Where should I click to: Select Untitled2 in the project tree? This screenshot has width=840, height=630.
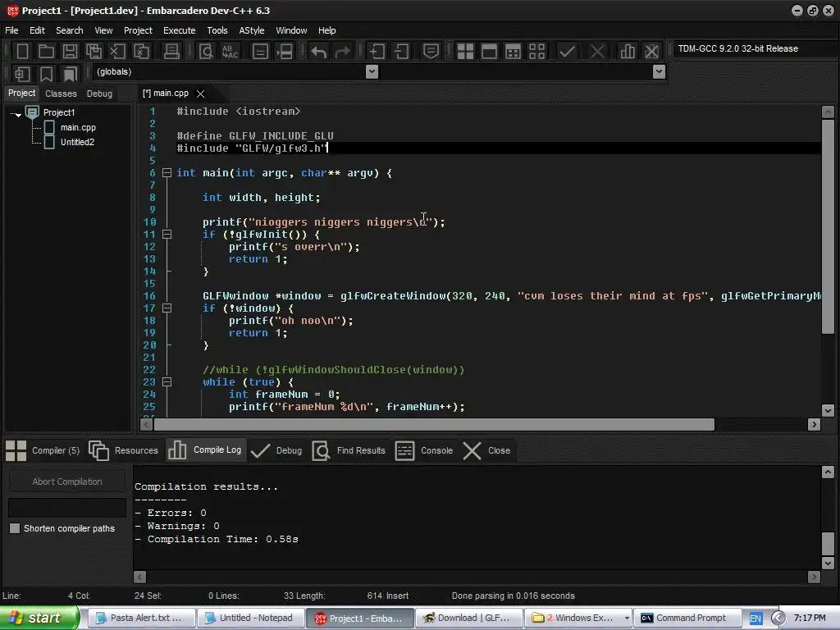point(77,142)
